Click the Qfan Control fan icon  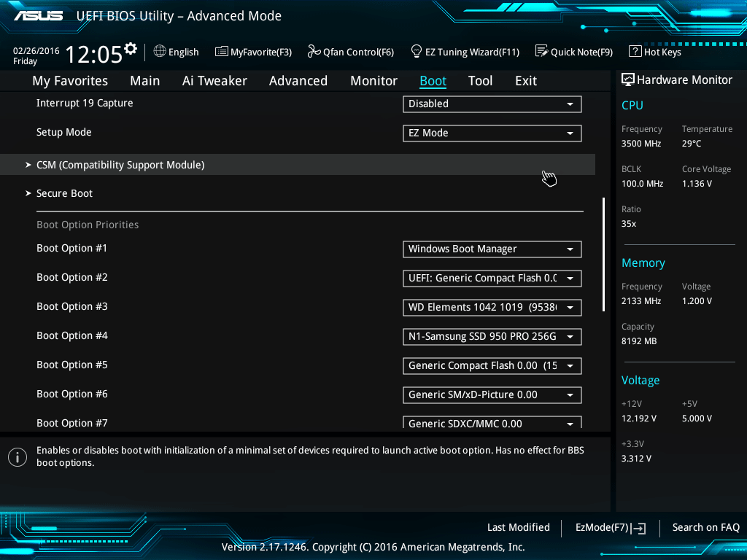click(x=314, y=51)
